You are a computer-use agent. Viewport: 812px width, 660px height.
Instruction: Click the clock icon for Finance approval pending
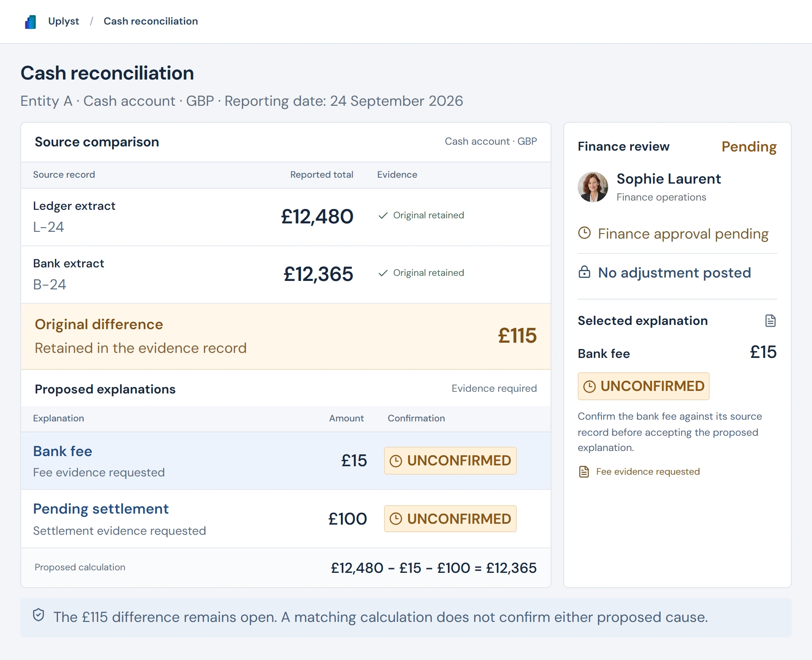(584, 233)
